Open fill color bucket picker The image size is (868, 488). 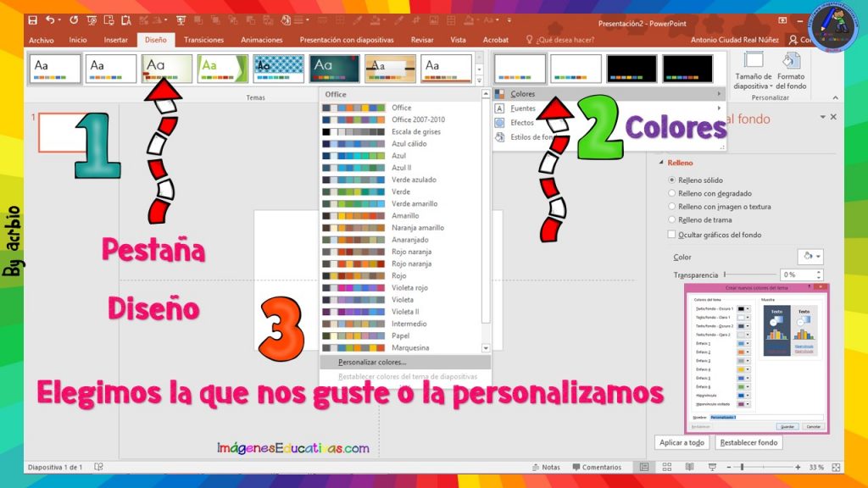(x=811, y=256)
